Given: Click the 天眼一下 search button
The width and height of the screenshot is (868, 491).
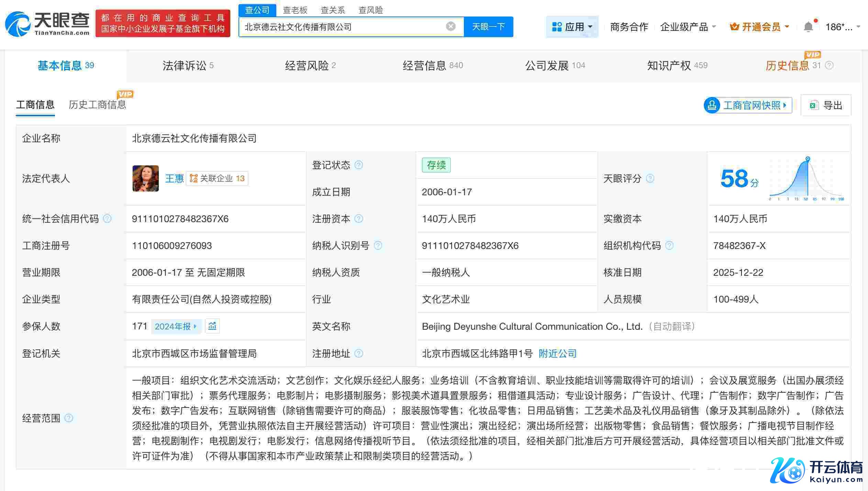Looking at the screenshot, I should point(488,26).
